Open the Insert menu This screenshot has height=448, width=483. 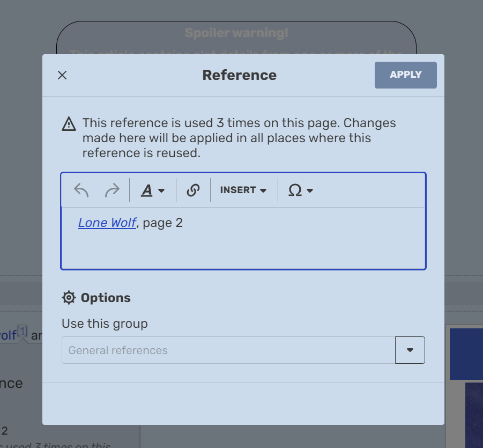[243, 190]
